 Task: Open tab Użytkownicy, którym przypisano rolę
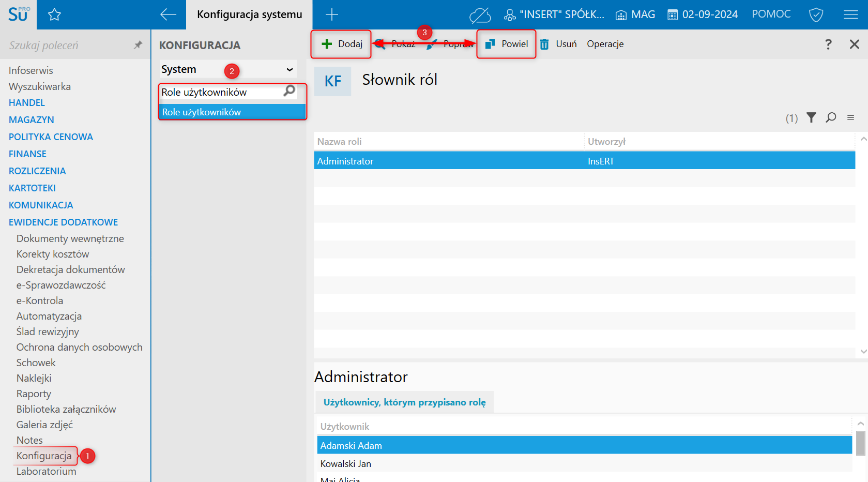click(x=404, y=402)
